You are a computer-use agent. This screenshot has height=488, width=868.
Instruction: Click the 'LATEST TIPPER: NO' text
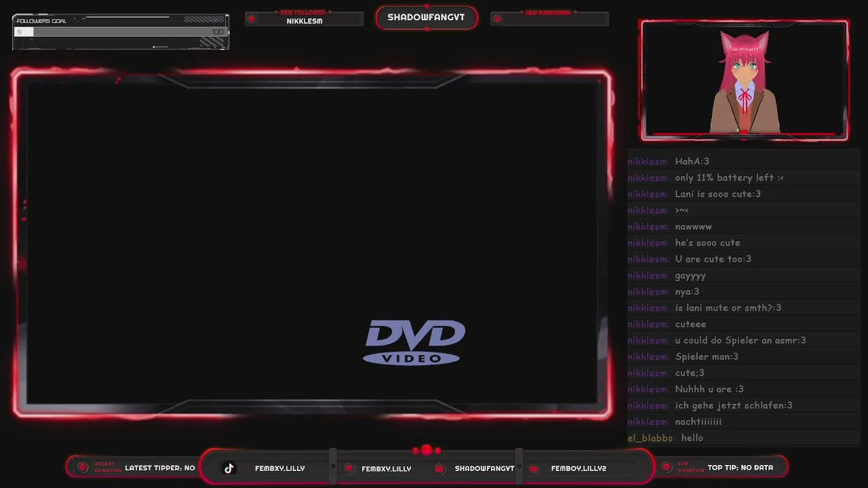click(x=160, y=468)
